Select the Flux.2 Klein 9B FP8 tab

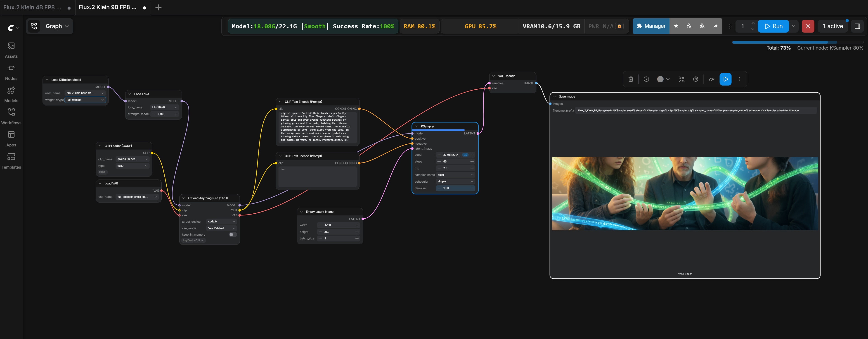tap(113, 7)
